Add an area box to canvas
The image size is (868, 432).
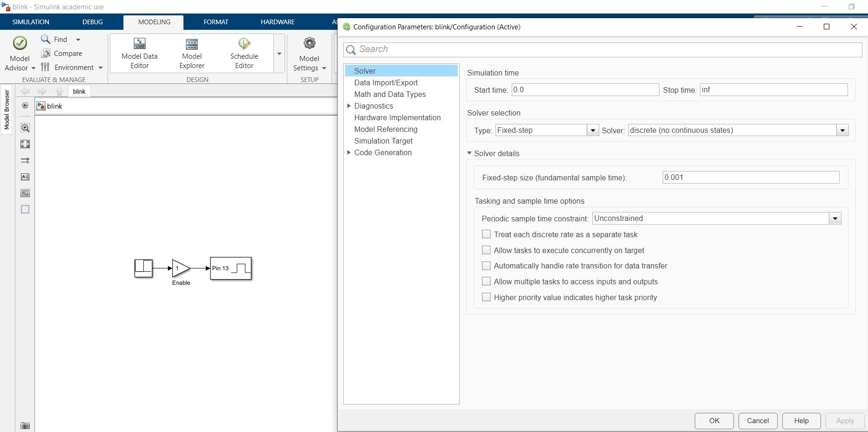[x=25, y=209]
